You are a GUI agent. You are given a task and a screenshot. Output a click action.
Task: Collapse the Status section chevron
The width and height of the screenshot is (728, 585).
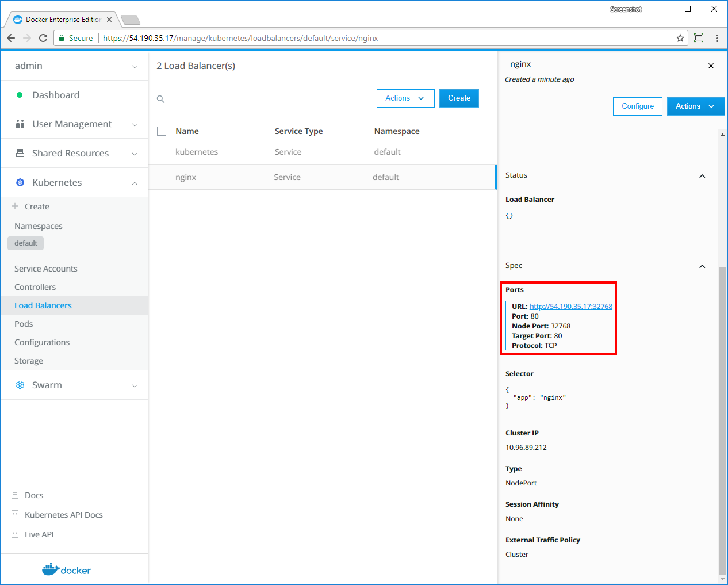tap(702, 176)
